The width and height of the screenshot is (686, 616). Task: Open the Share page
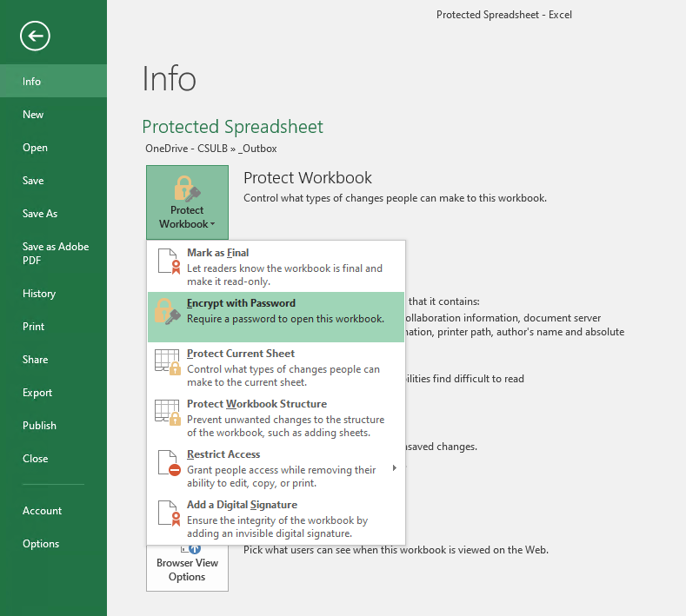(53, 360)
